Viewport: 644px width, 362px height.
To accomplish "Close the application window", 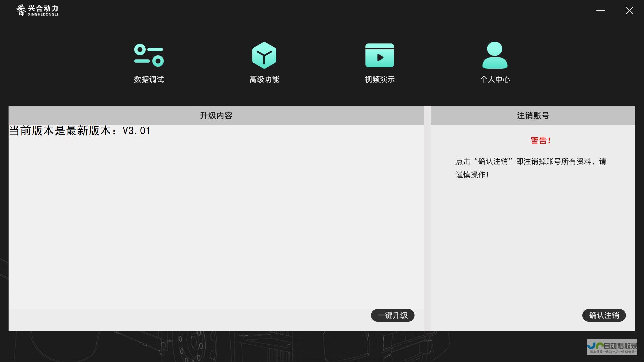I will (629, 11).
